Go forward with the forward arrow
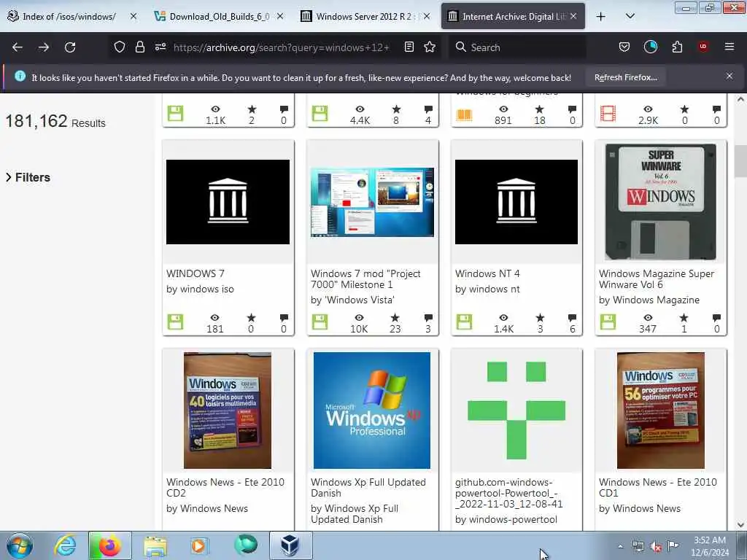 [44, 47]
